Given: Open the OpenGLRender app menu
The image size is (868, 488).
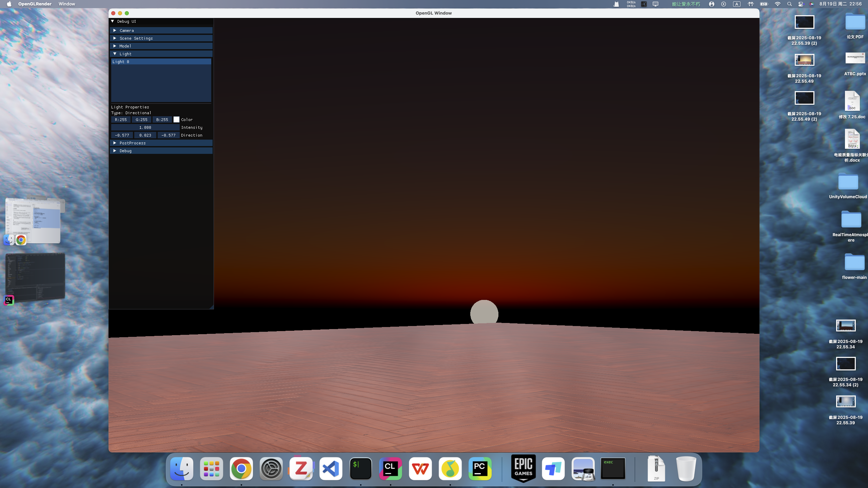Looking at the screenshot, I should point(35,4).
